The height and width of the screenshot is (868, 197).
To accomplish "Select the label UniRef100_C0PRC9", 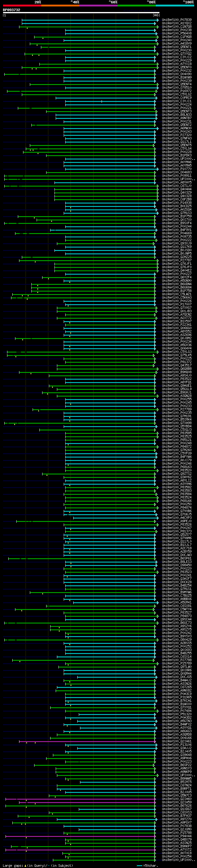I will point(177,98).
